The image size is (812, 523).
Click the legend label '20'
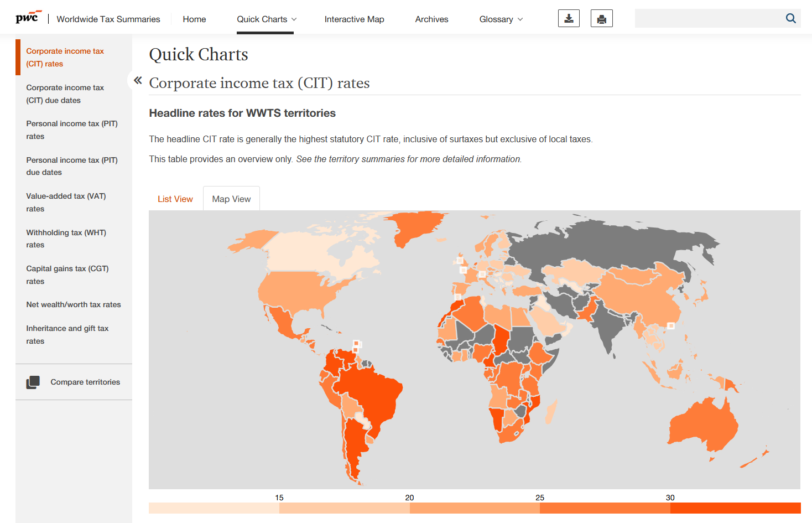coord(409,498)
